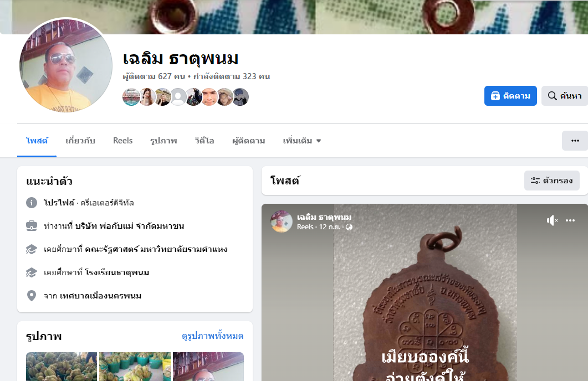
Task: Open the small author avatar on reel
Action: pos(281,222)
